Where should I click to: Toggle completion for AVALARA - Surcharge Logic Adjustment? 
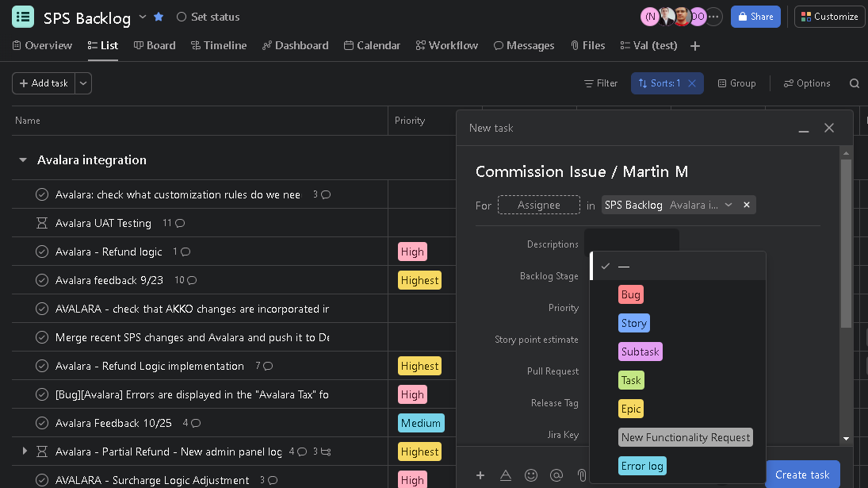42,480
